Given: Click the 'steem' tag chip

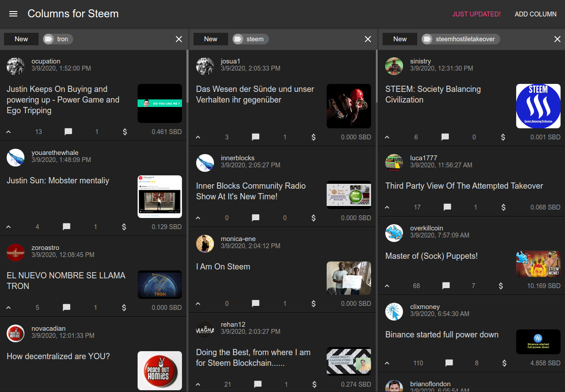Looking at the screenshot, I should (x=251, y=39).
